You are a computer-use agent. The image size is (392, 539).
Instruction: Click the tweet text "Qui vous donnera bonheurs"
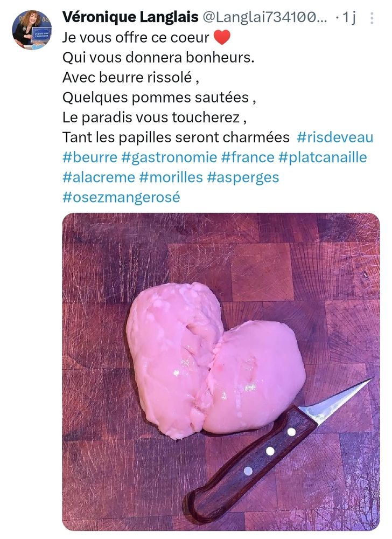point(158,58)
